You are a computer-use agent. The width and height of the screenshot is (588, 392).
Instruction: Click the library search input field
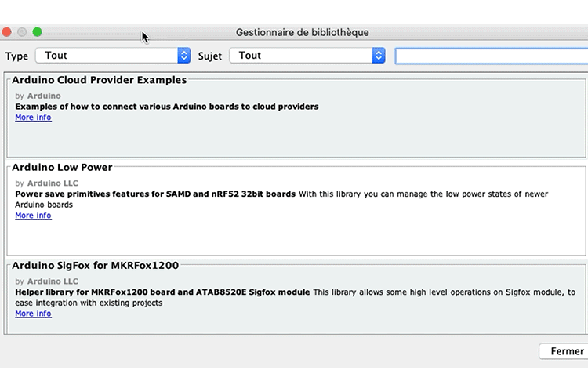492,56
